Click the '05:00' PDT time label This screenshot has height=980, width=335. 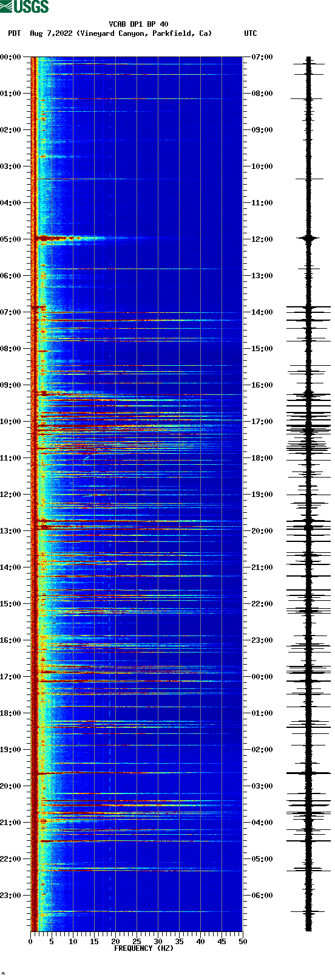pos(10,239)
